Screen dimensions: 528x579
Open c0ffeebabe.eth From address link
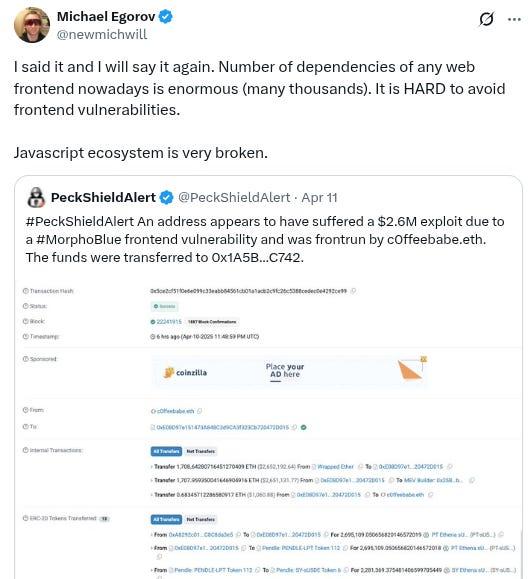(x=175, y=411)
